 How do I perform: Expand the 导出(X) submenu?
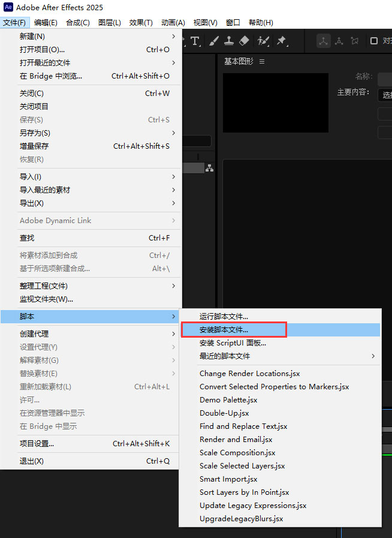[91, 203]
